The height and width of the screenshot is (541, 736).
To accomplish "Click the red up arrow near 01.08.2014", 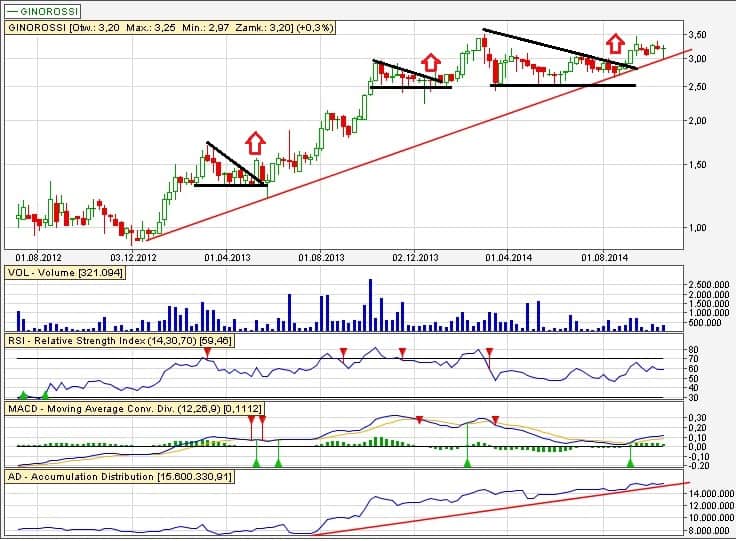I will pyautogui.click(x=614, y=43).
